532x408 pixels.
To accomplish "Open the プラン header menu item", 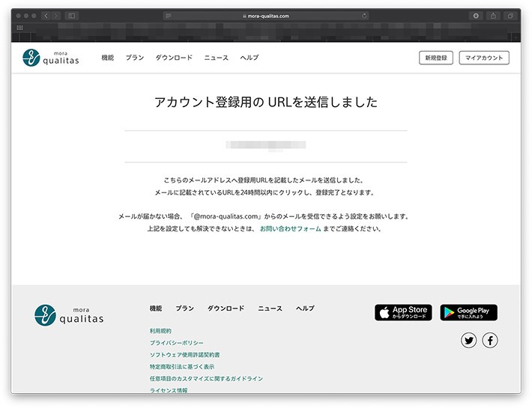I will pyautogui.click(x=135, y=58).
